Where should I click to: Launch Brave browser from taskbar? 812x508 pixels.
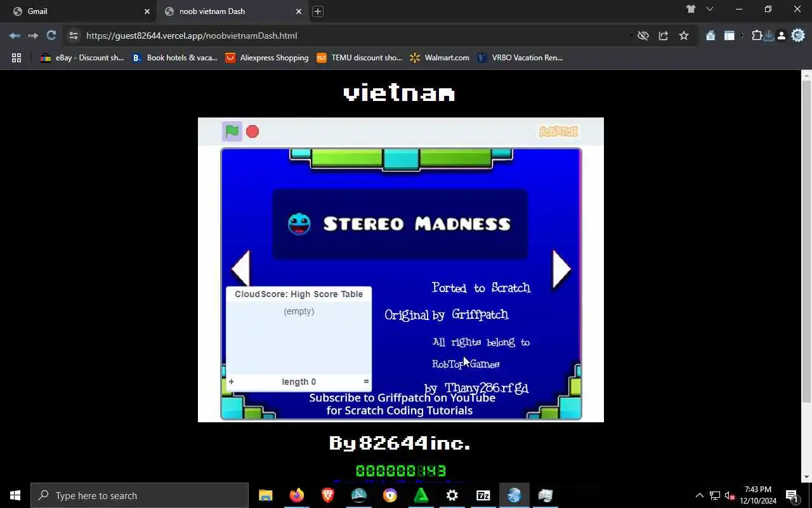tap(327, 495)
